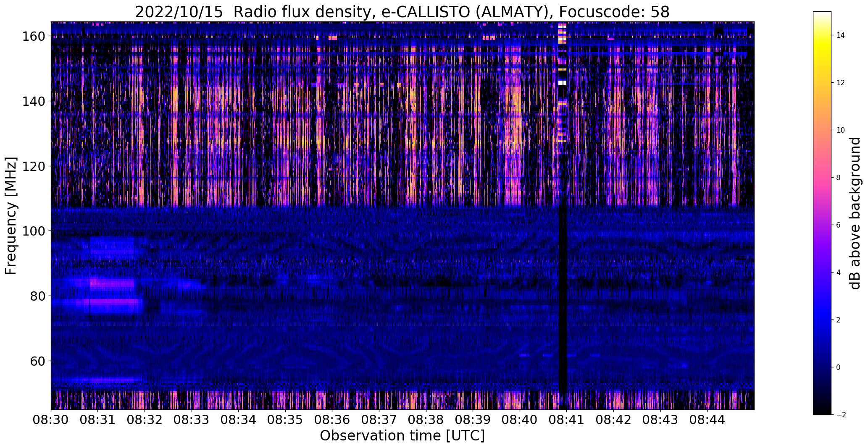Click the colorbar tick label 6

839,225
